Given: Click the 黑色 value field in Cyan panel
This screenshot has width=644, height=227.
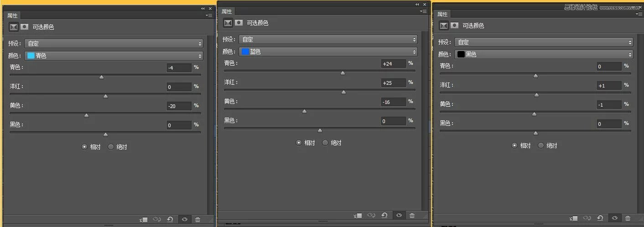Looking at the screenshot, I should point(179,125).
